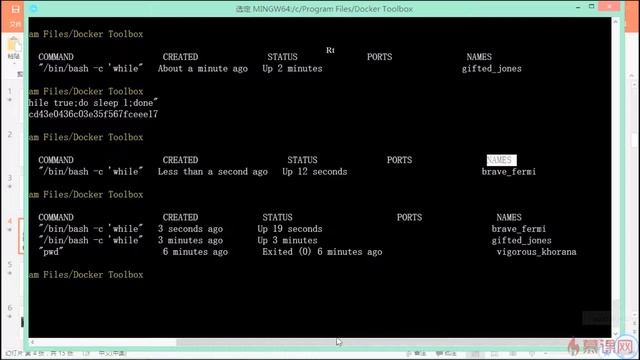Click the PowerPoint save icon behind the terminal
The image size is (640, 360).
coord(16,9)
